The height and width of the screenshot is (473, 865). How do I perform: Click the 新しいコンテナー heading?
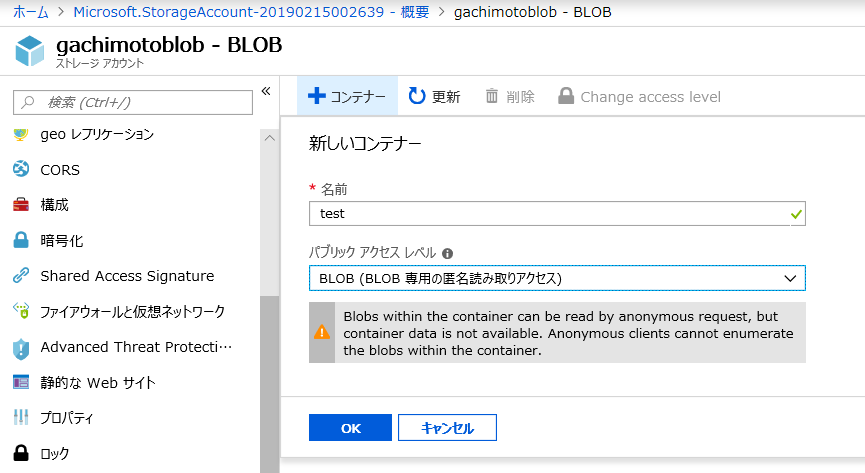pos(365,144)
